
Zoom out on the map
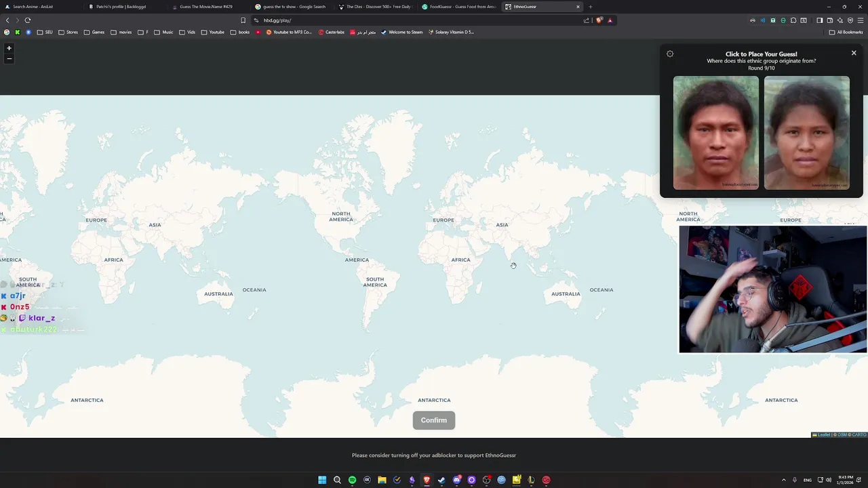click(9, 58)
